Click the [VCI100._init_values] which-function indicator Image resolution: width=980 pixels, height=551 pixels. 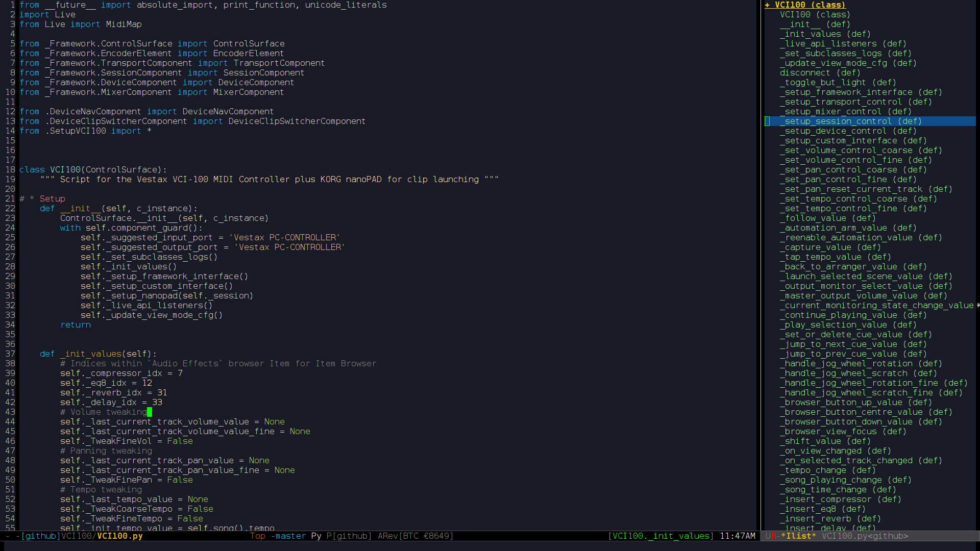pyautogui.click(x=660, y=536)
